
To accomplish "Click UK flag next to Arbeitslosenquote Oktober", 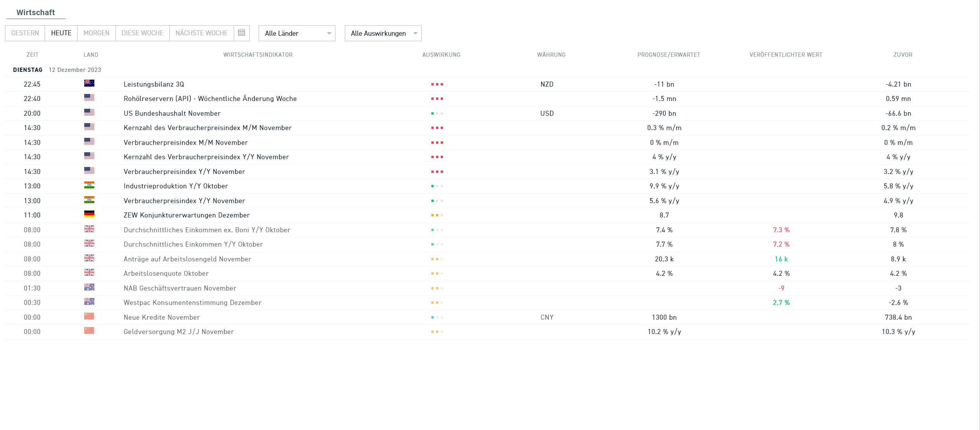I will [x=89, y=273].
